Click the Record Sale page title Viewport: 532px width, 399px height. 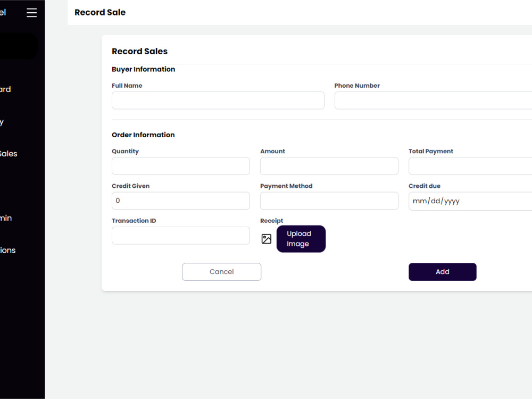(x=100, y=12)
